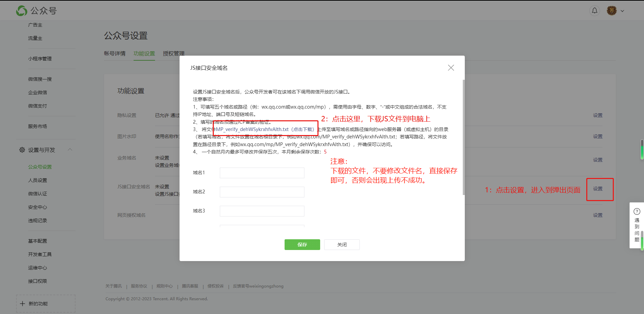Screen dimensions: 644x314
Task: Click the notification bell icon
Action: click(594, 11)
